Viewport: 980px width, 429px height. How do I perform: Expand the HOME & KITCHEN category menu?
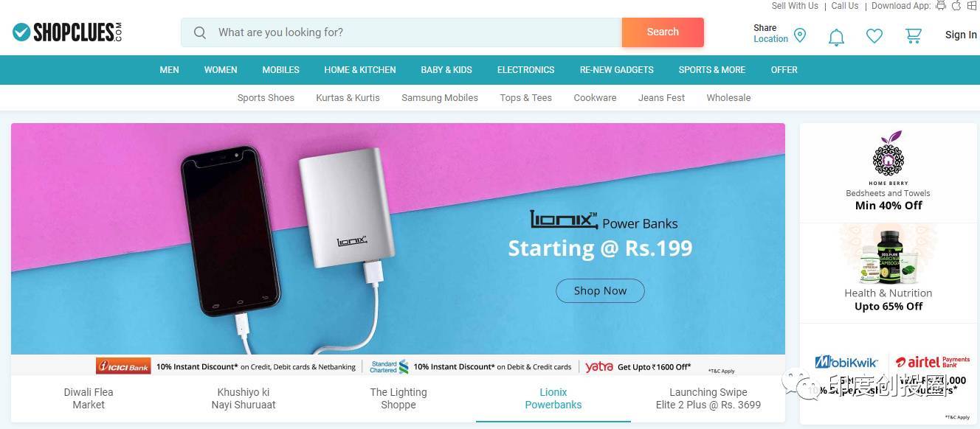[x=360, y=70]
